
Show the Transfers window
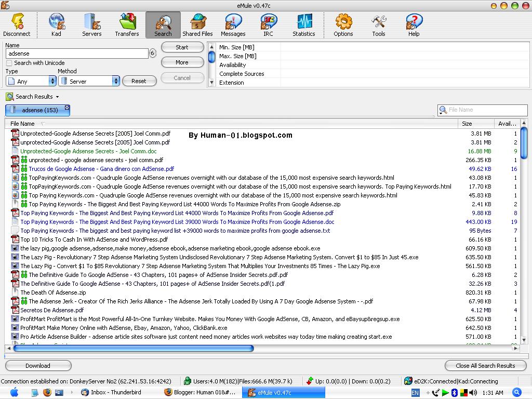pyautogui.click(x=127, y=25)
